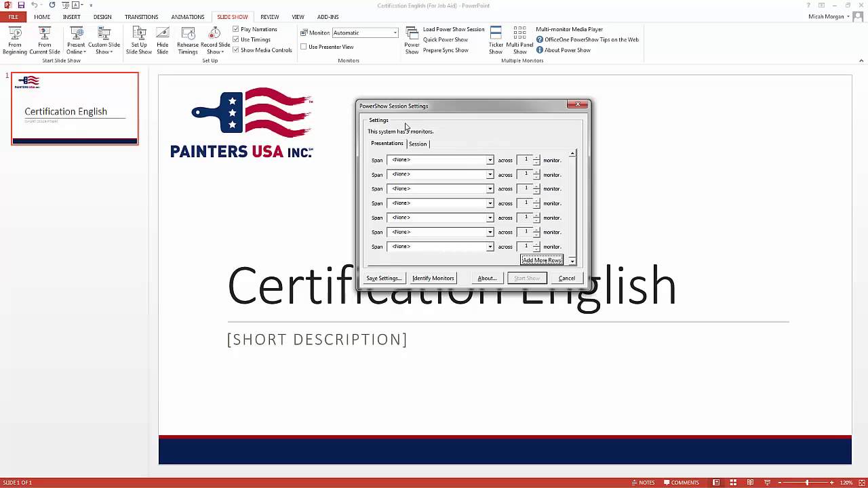This screenshot has width=868, height=488.
Task: Select slide 1 thumbnail
Action: pyautogui.click(x=75, y=108)
